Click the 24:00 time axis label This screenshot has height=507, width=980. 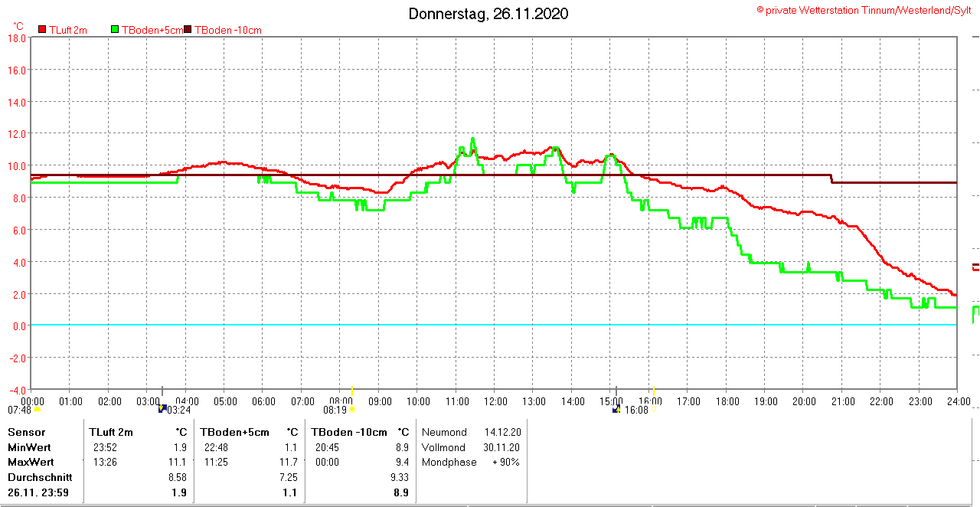(958, 401)
